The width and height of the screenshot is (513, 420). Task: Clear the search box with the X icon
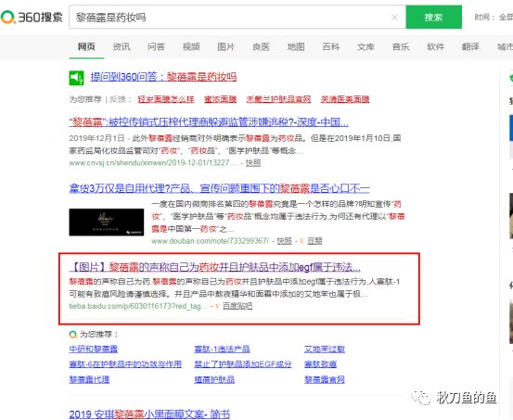coord(395,17)
